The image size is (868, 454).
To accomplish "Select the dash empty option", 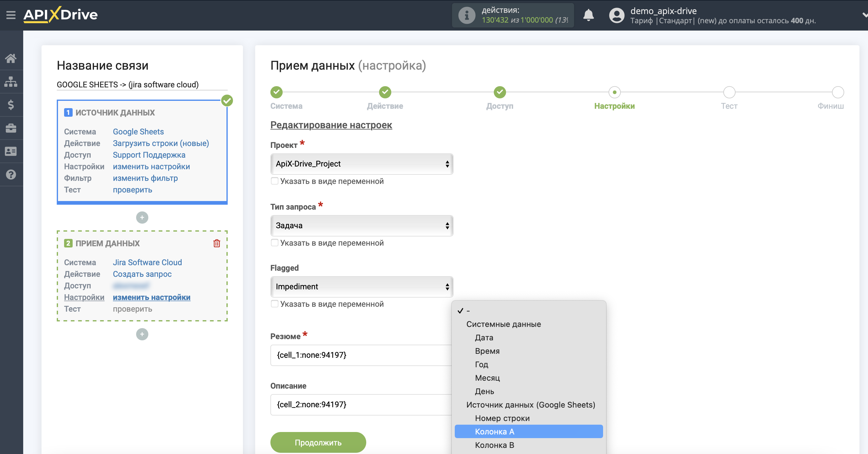I will [529, 311].
